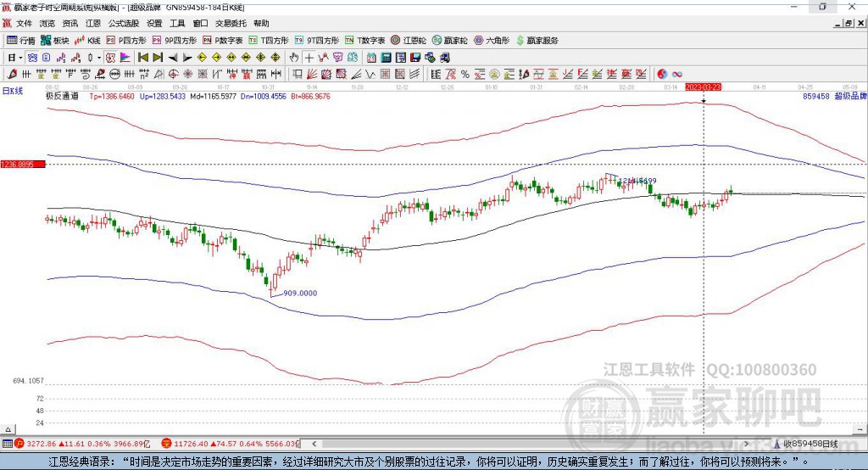The image size is (868, 470).
Task: Open T四方形 tool
Action: pyautogui.click(x=269, y=41)
